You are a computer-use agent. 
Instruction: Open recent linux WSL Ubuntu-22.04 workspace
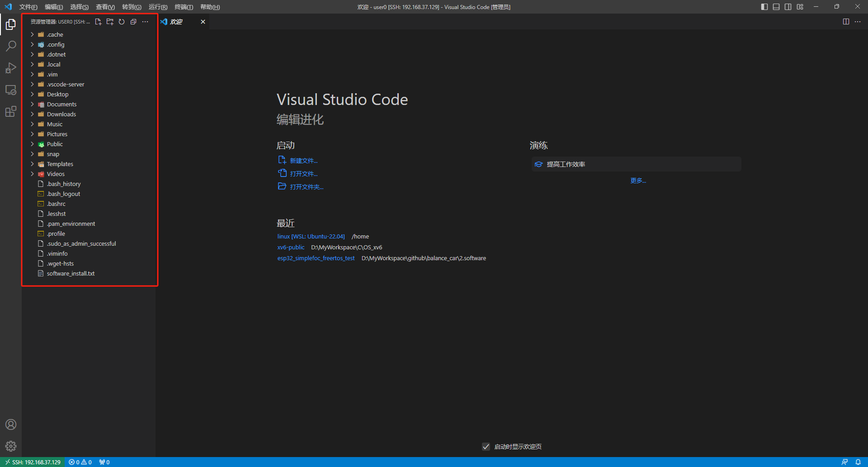311,236
